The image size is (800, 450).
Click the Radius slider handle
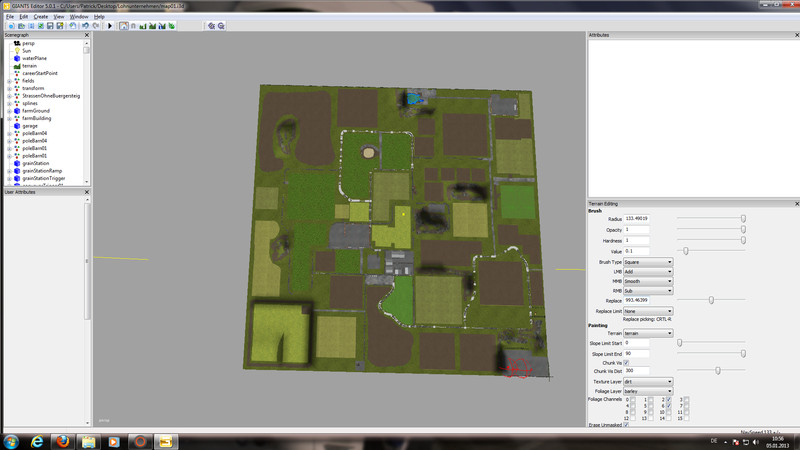click(x=743, y=219)
